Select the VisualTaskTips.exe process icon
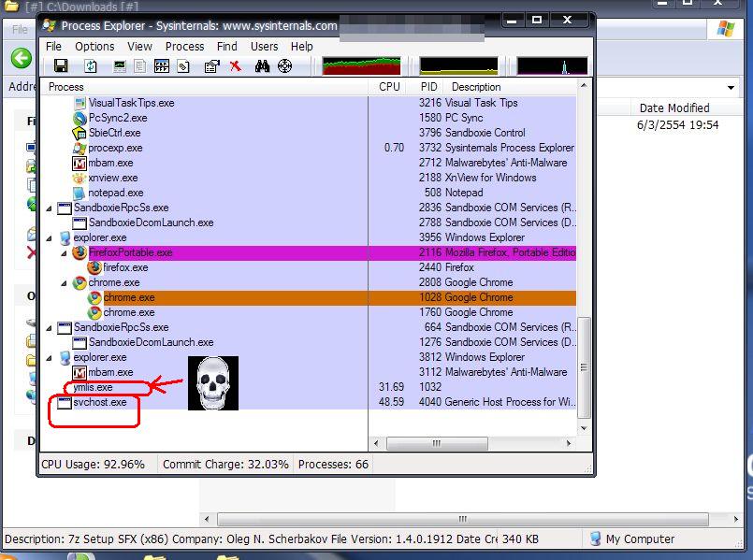 [80, 103]
